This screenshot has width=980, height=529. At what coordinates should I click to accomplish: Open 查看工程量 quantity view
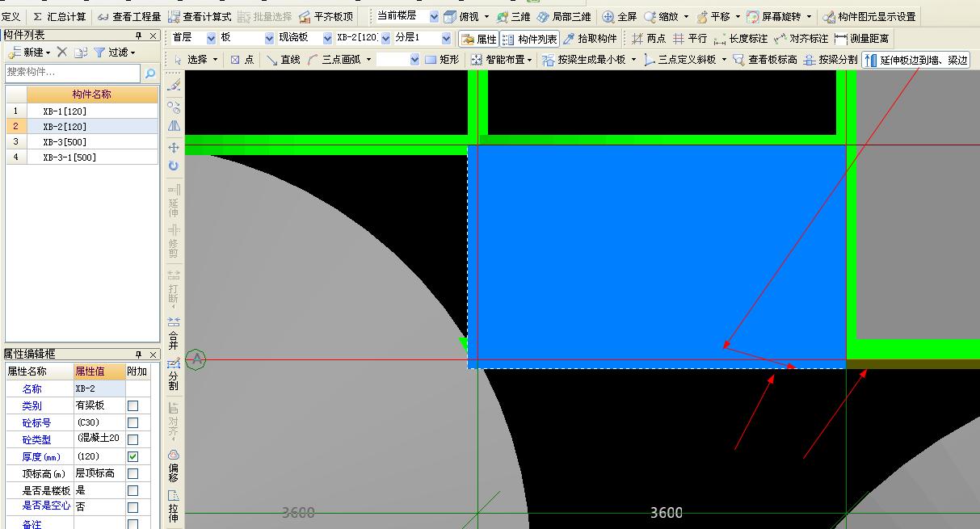click(x=129, y=16)
